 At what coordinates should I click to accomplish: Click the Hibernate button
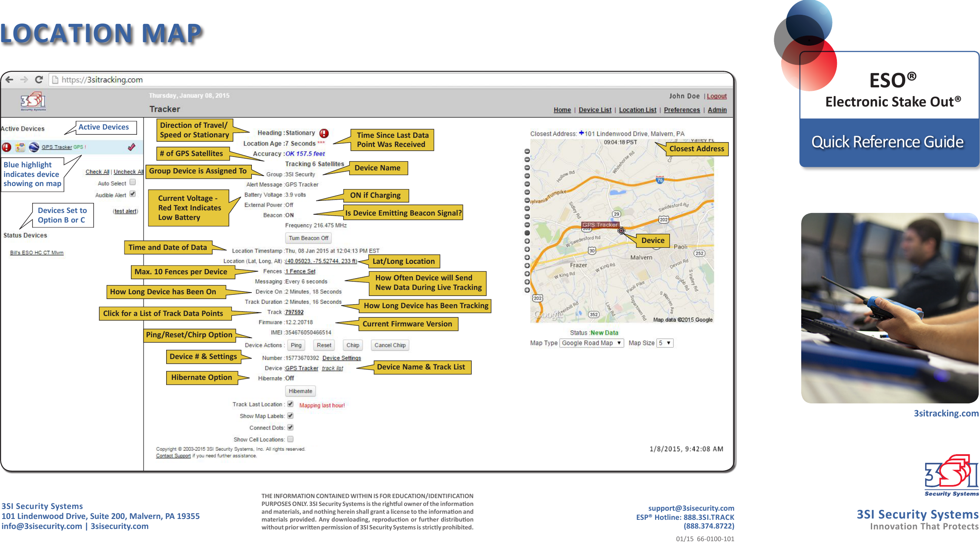coord(301,391)
